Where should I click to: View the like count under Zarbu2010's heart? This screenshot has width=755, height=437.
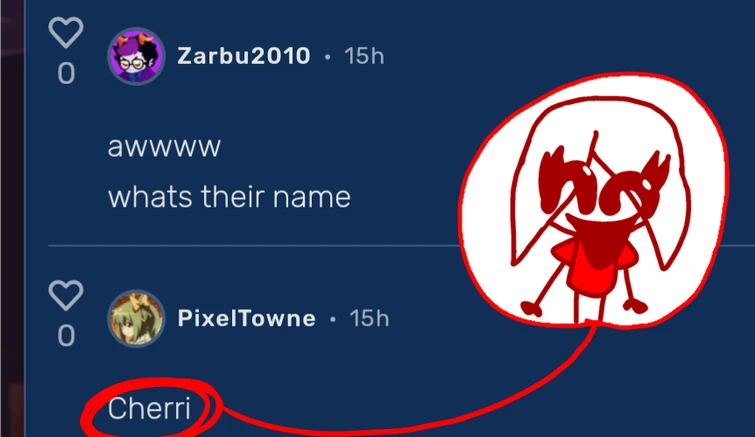(x=66, y=74)
